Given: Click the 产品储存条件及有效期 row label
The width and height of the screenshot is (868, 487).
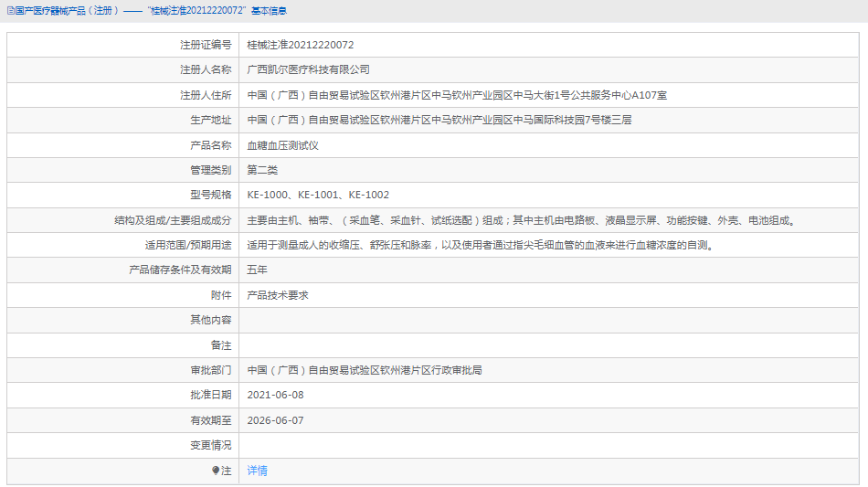Looking at the screenshot, I should pyautogui.click(x=180, y=270).
